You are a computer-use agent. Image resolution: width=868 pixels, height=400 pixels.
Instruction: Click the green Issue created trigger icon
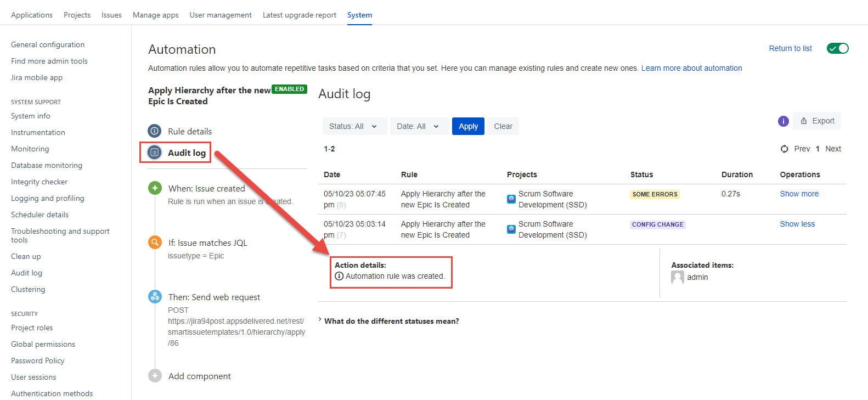tap(155, 188)
